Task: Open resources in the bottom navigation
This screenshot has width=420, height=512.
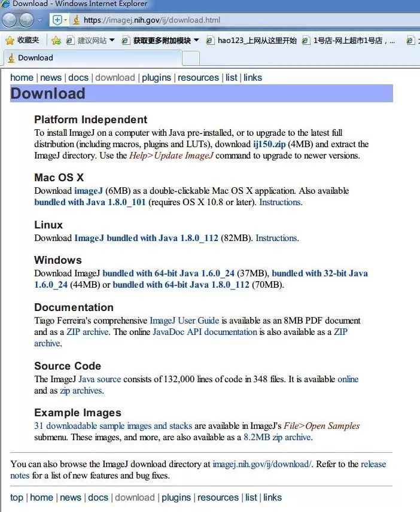Action: [218, 498]
